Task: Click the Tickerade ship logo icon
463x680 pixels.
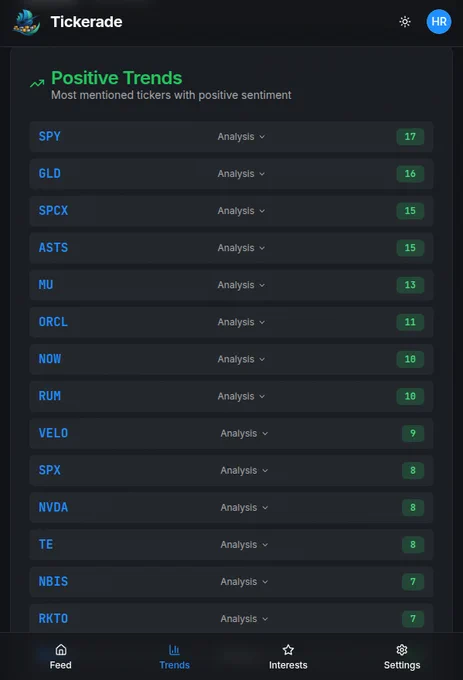Action: [27, 22]
